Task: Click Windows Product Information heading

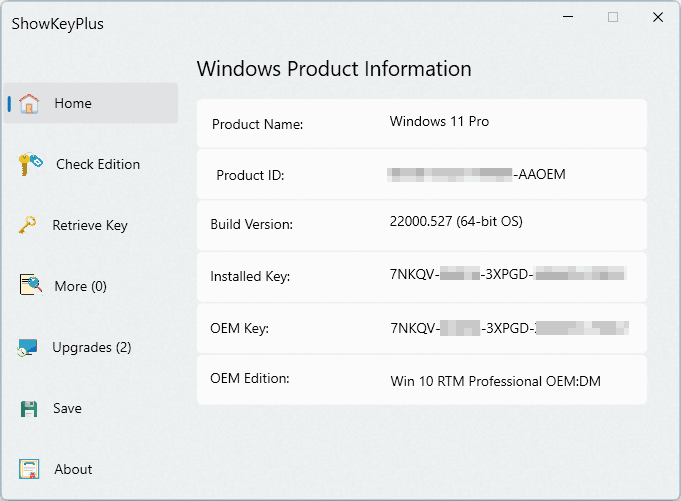Action: pos(334,69)
